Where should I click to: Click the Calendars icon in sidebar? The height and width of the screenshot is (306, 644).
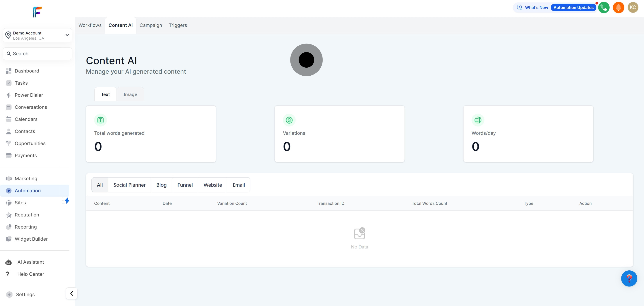click(9, 119)
